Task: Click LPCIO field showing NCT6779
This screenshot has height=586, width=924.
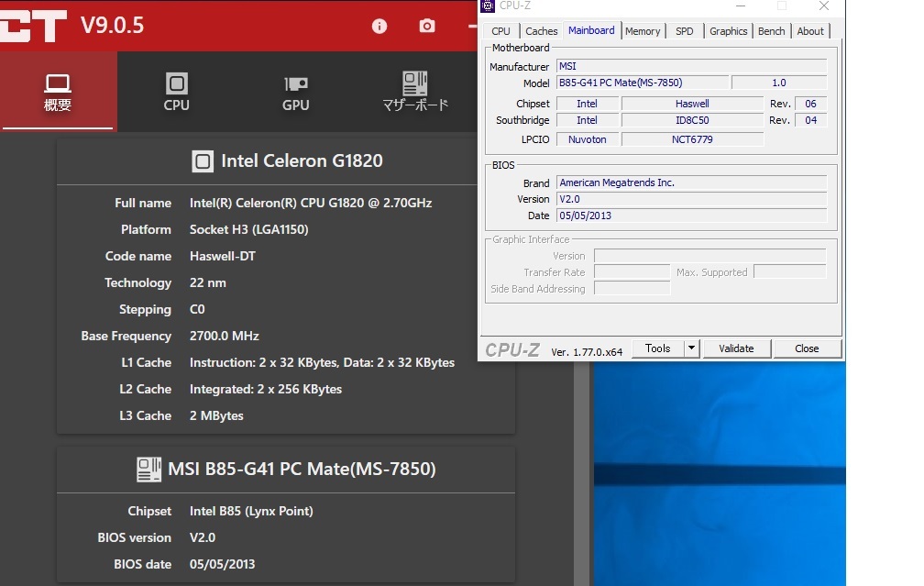Action: click(x=692, y=139)
